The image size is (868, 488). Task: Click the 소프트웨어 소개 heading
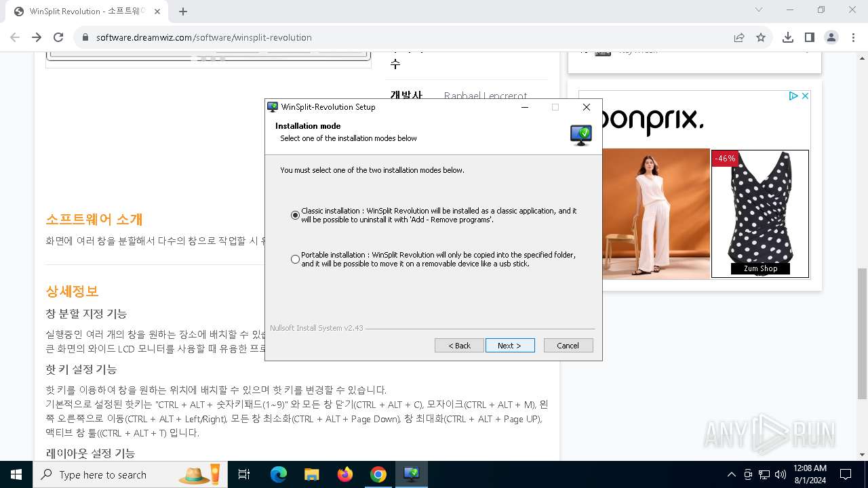click(x=94, y=220)
